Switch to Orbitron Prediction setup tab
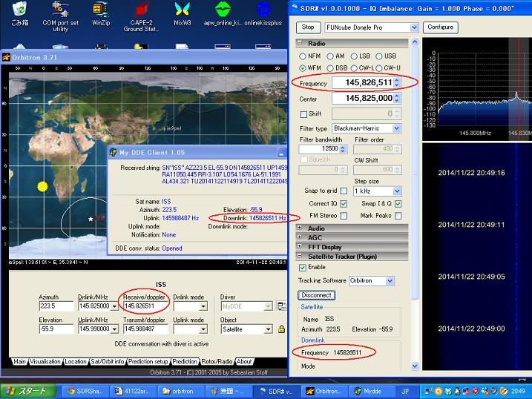This screenshot has height=399, width=532. [x=148, y=362]
